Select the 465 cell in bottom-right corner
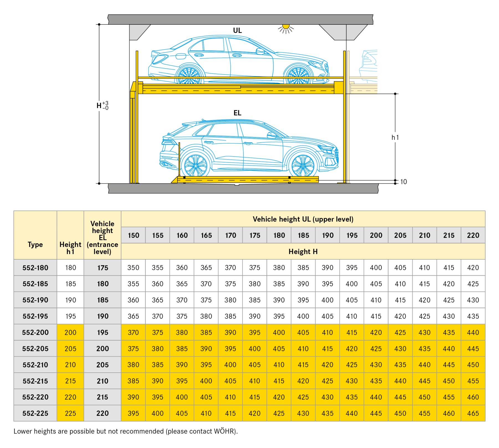This screenshot has height=448, width=499. [x=473, y=413]
